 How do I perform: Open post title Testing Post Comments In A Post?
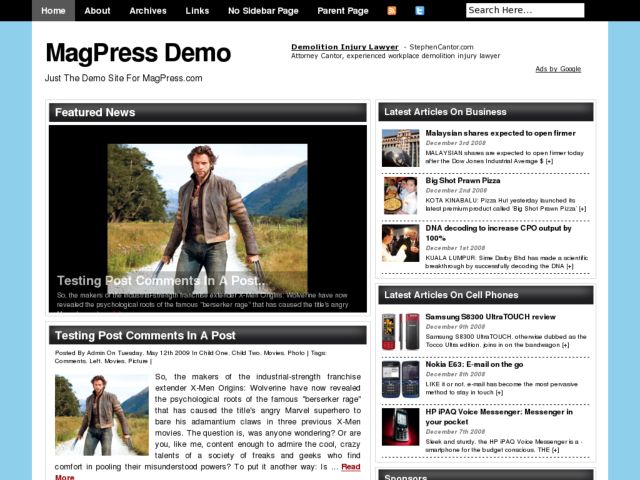(145, 336)
